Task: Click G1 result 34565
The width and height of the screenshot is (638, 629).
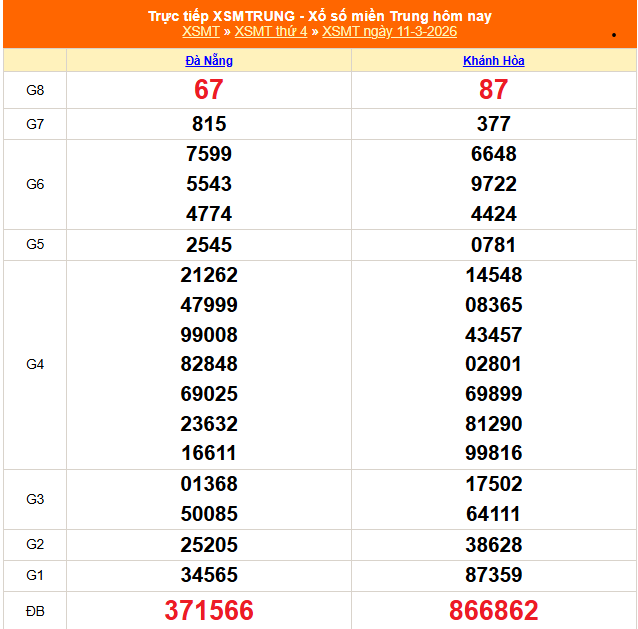Action: click(209, 575)
